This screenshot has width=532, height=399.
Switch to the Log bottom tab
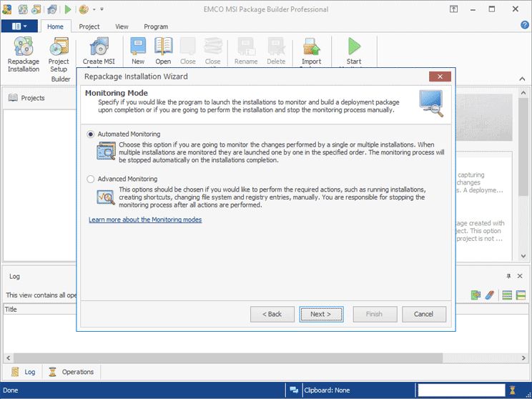[x=23, y=372]
